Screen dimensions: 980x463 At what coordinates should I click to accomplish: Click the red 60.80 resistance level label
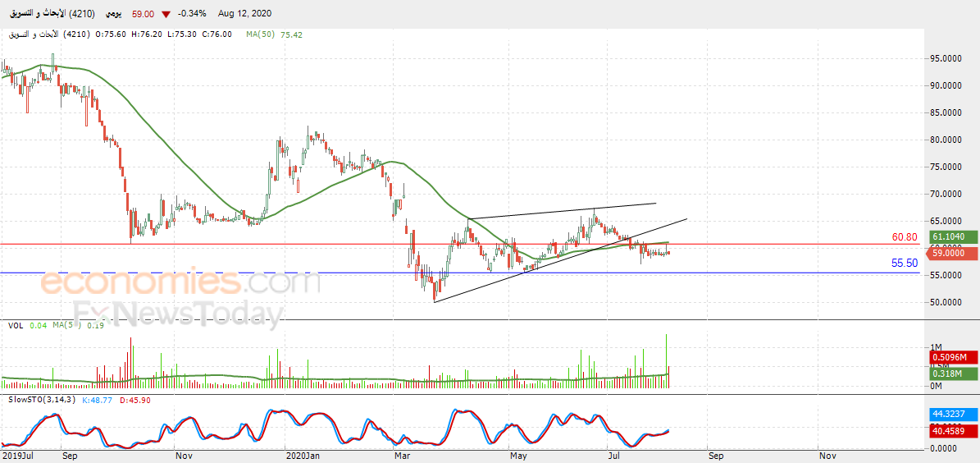[x=905, y=237]
